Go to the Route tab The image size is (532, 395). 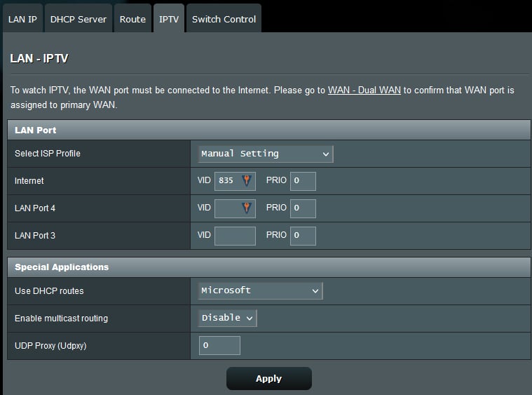pos(132,19)
